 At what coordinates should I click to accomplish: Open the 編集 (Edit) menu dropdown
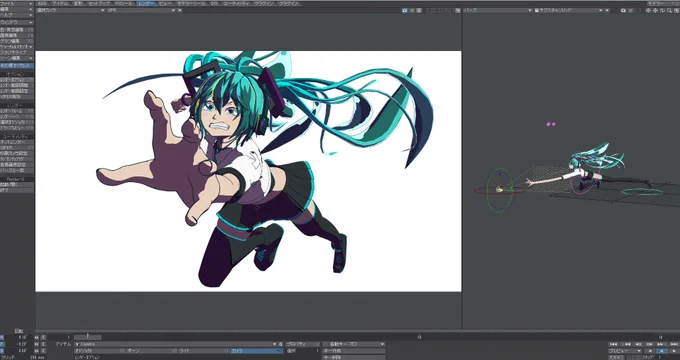click(16, 9)
